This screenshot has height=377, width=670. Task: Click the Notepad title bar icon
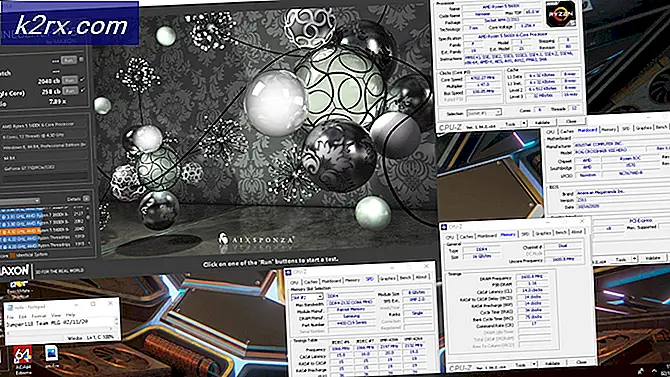[x=10, y=307]
